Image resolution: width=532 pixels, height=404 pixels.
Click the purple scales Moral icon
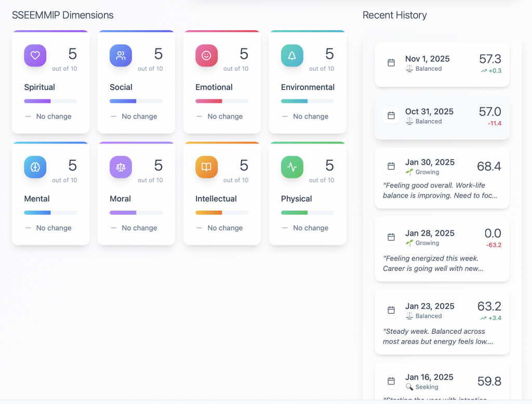tap(121, 167)
